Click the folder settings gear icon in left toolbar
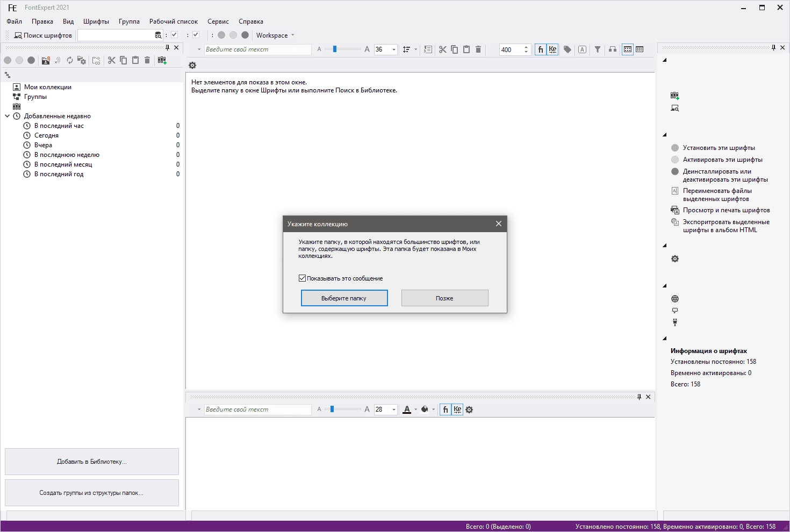Image resolution: width=790 pixels, height=532 pixels. [82, 60]
